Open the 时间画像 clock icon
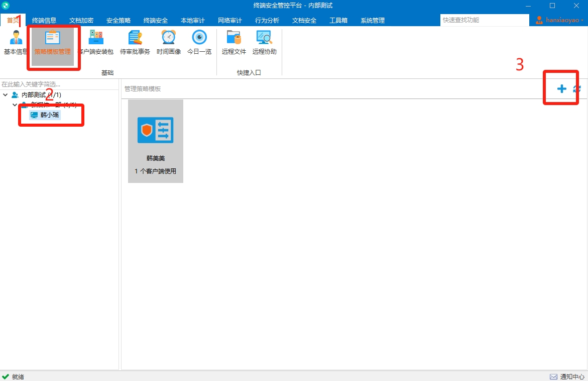The image size is (588, 381). point(169,42)
